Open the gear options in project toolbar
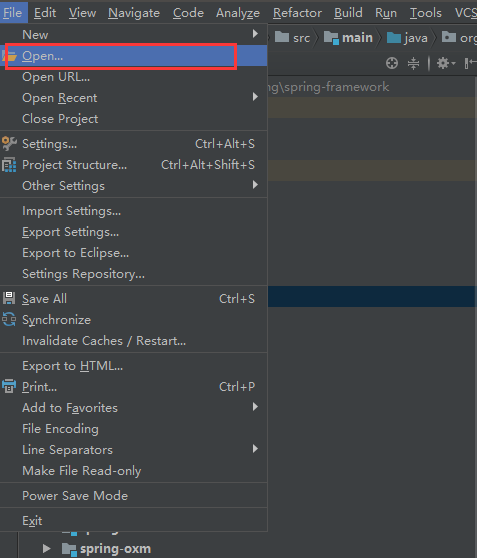The image size is (477, 558). pos(445,63)
